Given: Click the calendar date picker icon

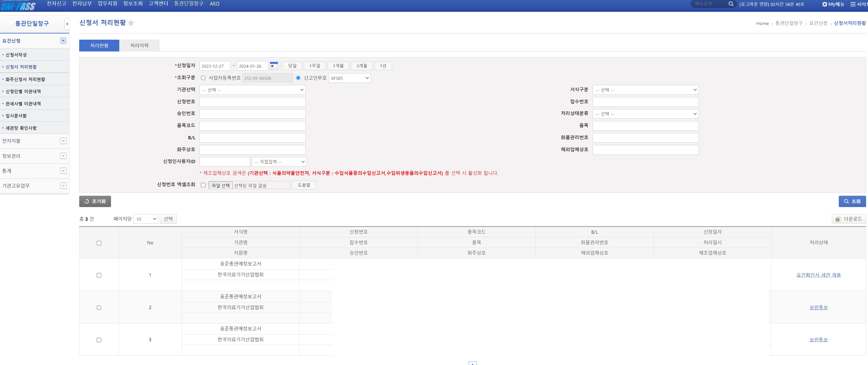Looking at the screenshot, I should pyautogui.click(x=274, y=66).
